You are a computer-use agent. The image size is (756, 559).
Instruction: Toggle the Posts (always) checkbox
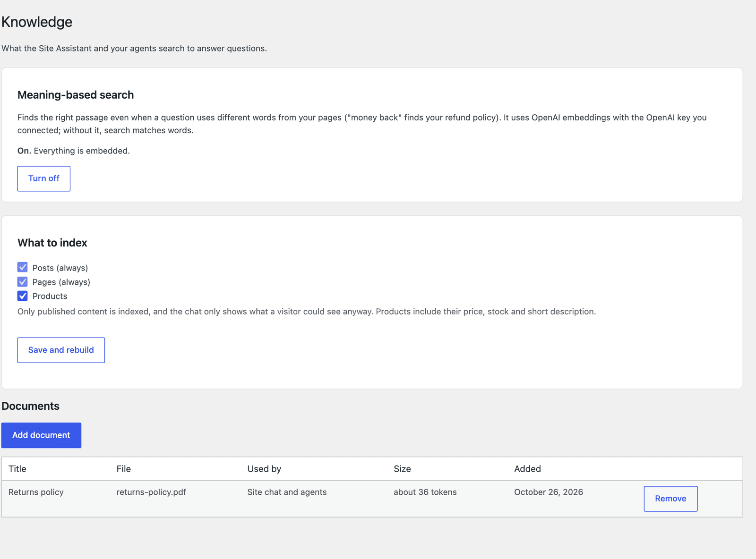[23, 267]
